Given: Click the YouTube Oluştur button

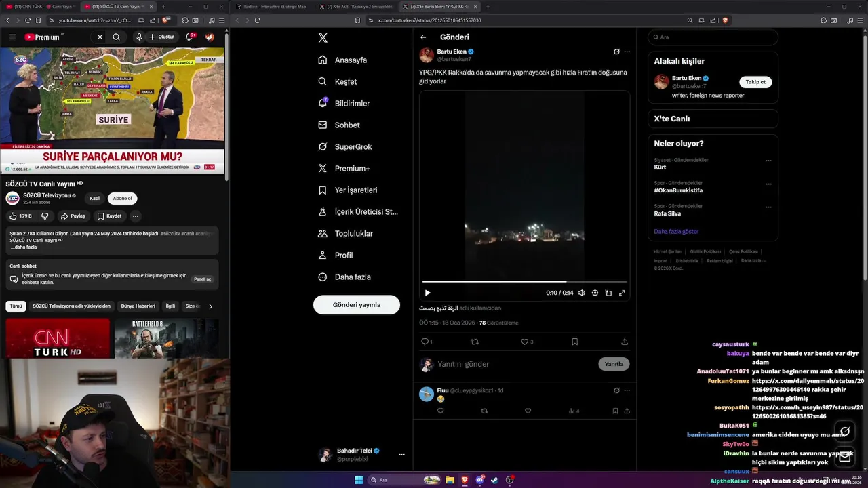Looking at the screenshot, I should coord(161,37).
